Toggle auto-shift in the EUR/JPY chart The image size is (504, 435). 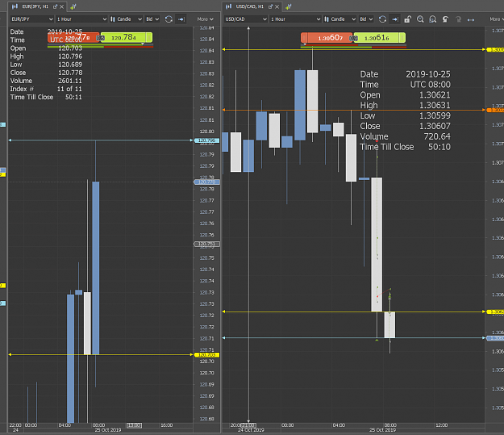pos(181,19)
